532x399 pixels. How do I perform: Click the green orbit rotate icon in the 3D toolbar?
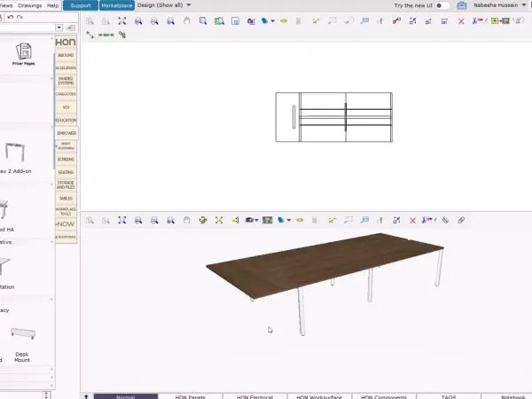click(x=203, y=220)
